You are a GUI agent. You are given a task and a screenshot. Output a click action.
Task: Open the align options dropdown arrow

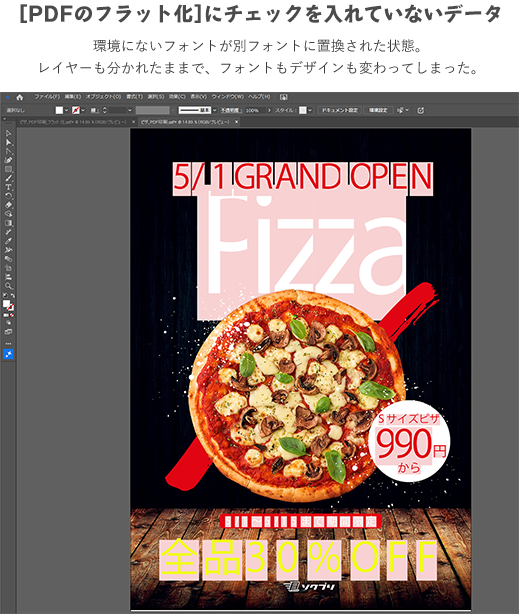(407, 110)
